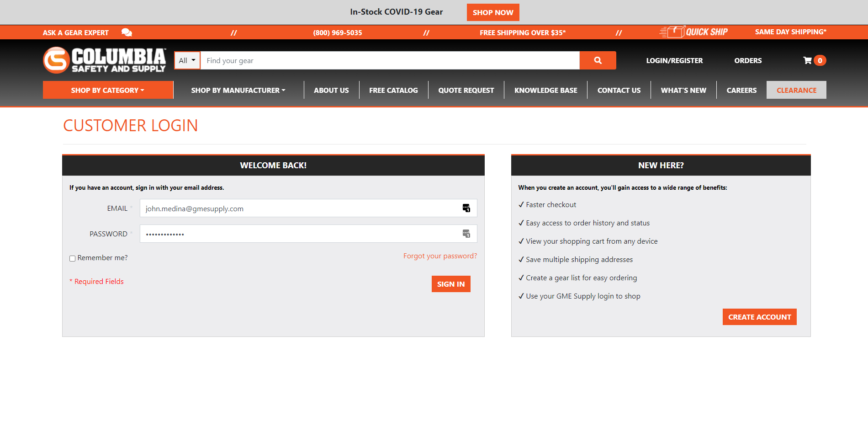Click the cart item count badge

820,60
